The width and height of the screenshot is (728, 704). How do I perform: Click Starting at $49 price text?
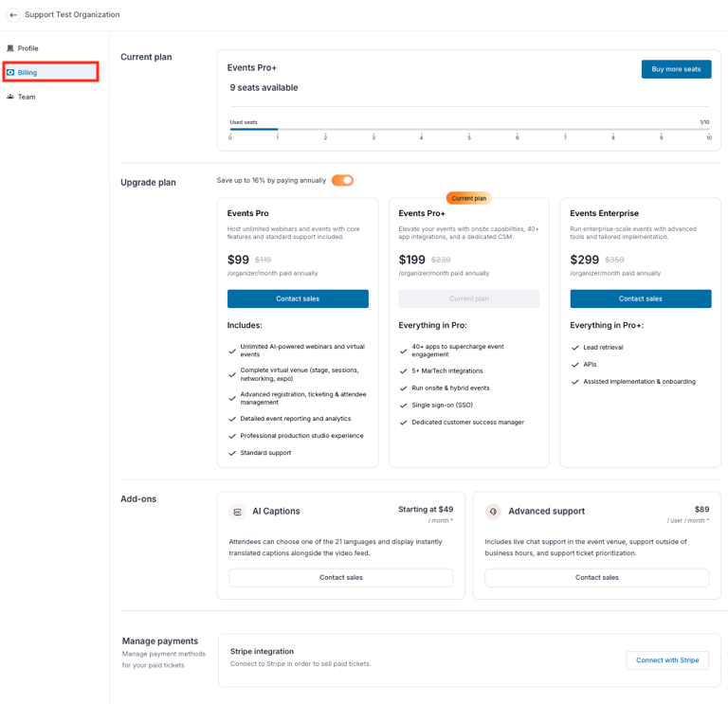coord(426,510)
